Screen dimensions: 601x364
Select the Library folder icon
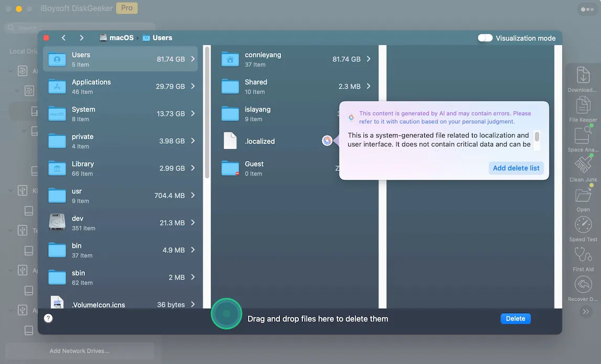(x=57, y=168)
